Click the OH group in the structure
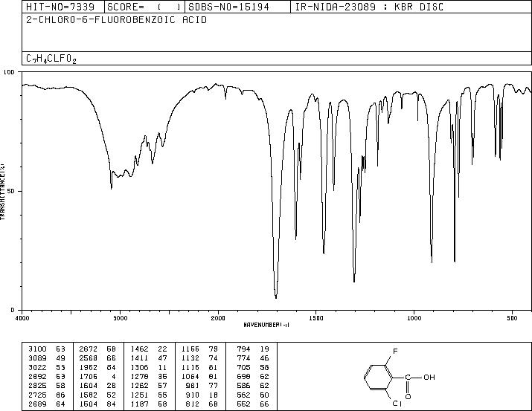 (429, 377)
